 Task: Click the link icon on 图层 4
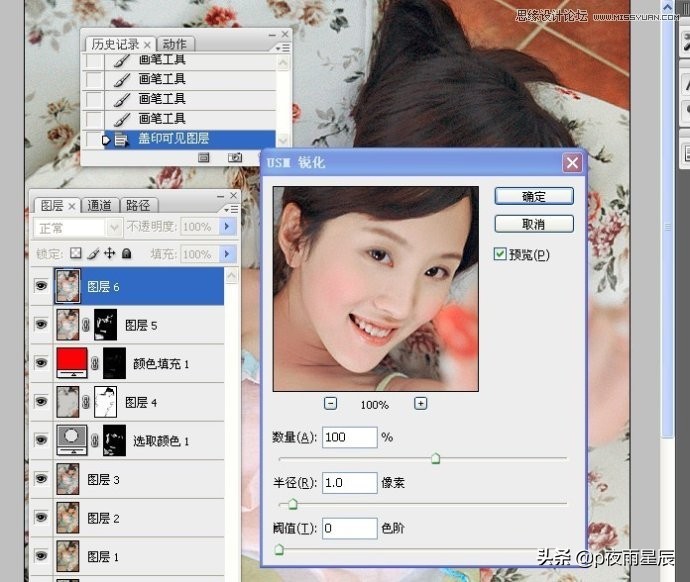click(86, 402)
